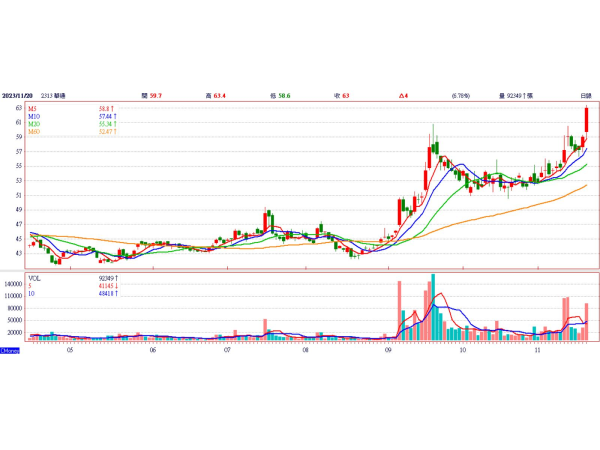This screenshot has height=450, width=600.
Task: Click the closing price 63 value
Action: (344, 95)
